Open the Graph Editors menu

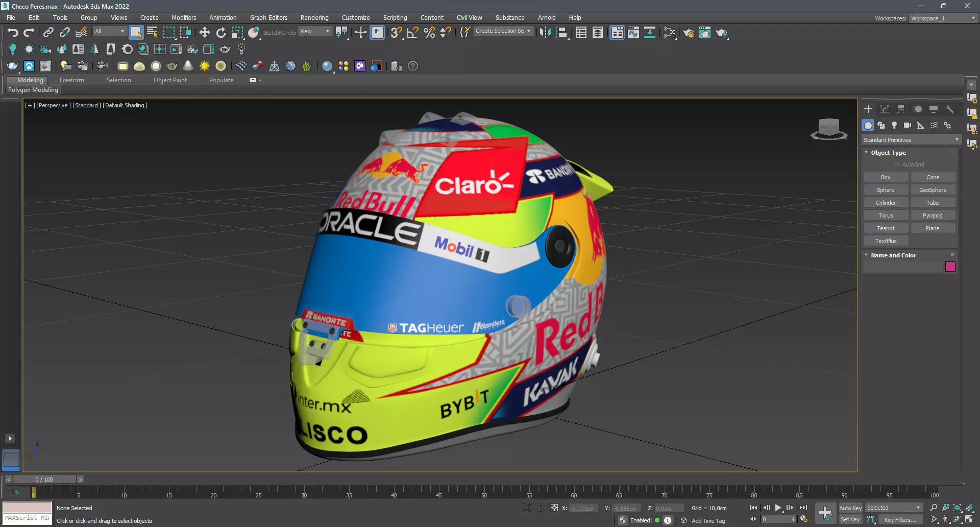268,17
